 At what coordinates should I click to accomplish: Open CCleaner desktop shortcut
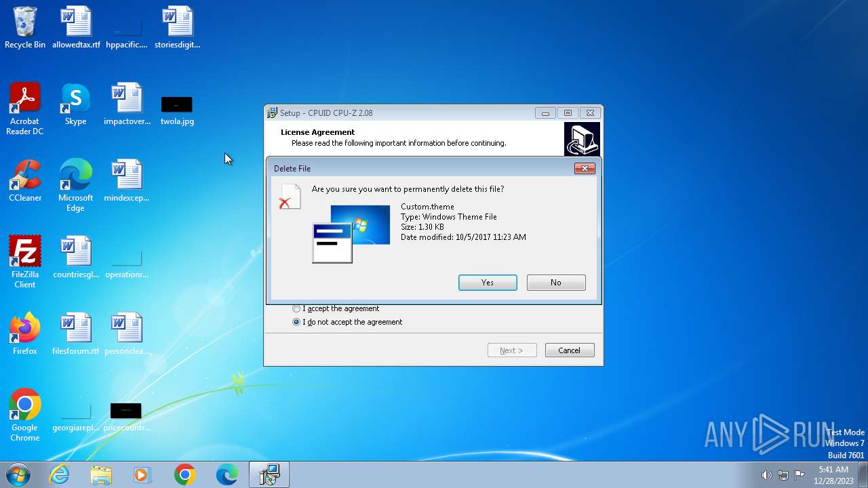pos(25,181)
